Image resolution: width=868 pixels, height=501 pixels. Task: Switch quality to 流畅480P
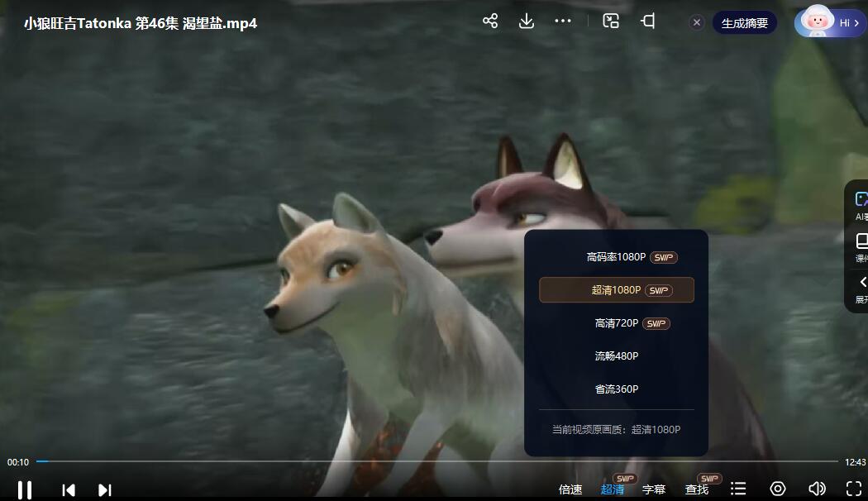616,356
